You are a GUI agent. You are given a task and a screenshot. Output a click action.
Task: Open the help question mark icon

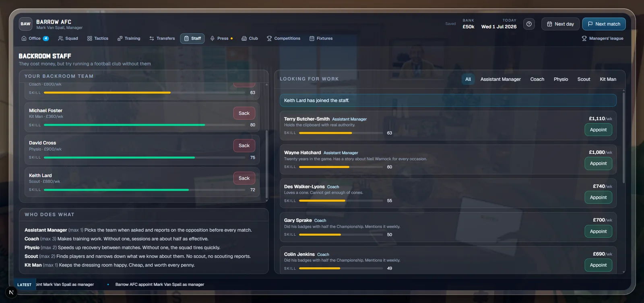(529, 24)
